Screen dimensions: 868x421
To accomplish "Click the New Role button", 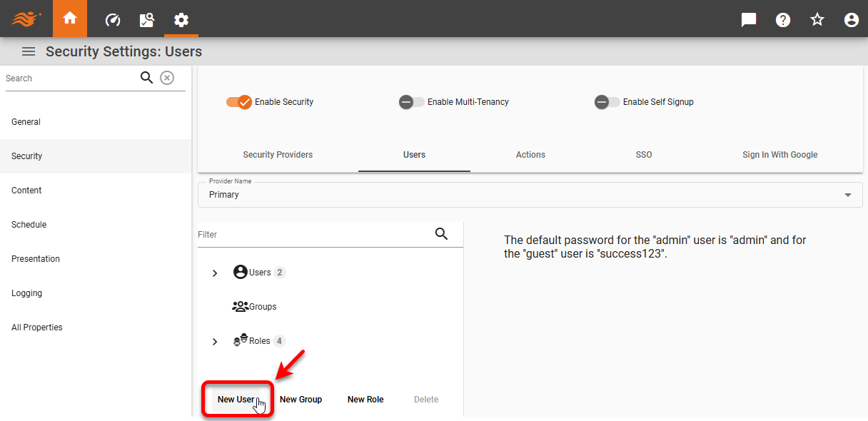I will 365,399.
